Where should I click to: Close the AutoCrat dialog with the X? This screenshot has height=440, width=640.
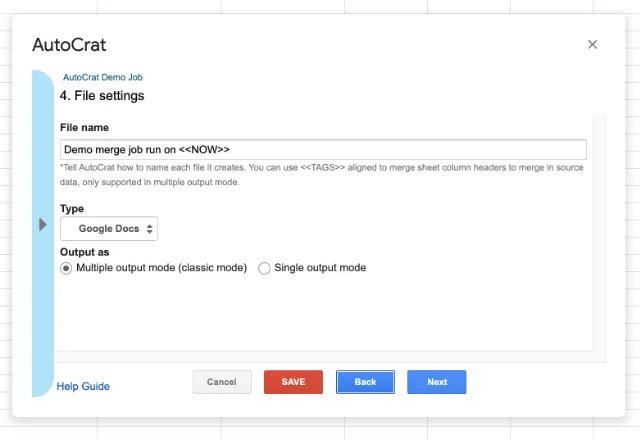pyautogui.click(x=592, y=45)
